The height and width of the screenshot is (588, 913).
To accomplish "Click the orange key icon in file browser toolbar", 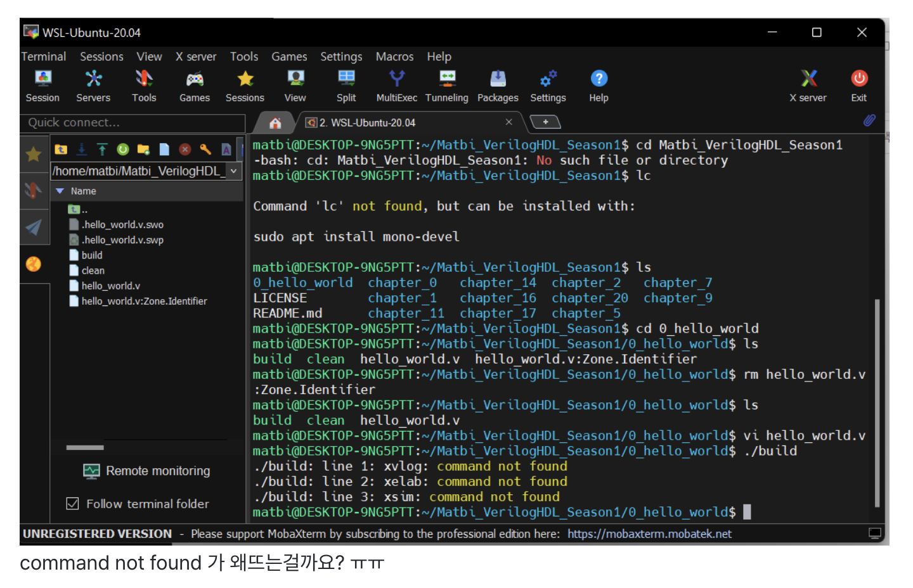I will click(x=205, y=150).
